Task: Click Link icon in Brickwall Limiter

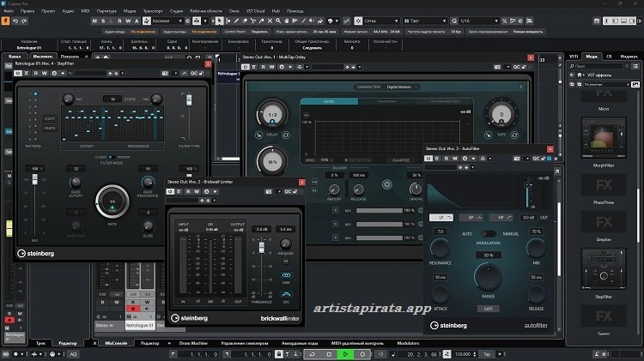Action: coord(286,275)
